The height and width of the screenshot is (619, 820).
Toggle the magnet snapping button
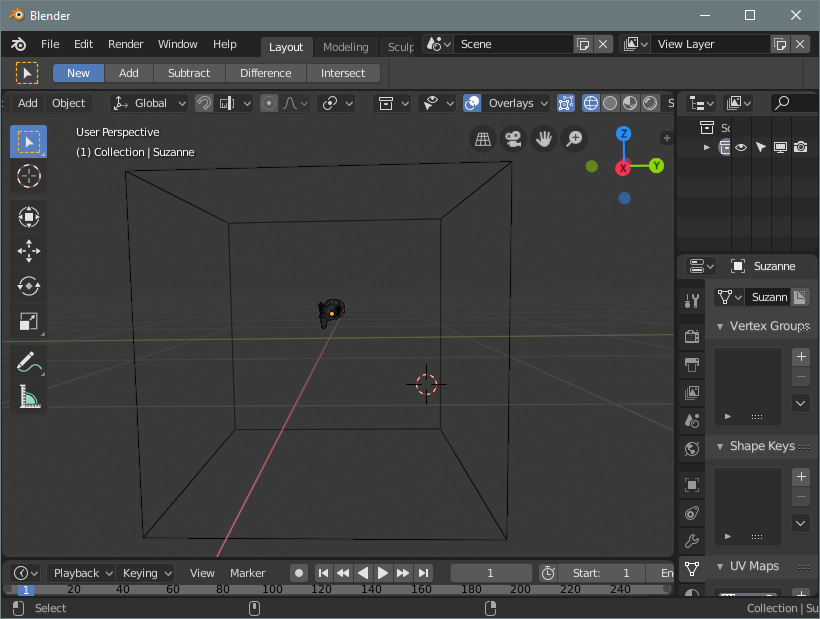click(204, 104)
